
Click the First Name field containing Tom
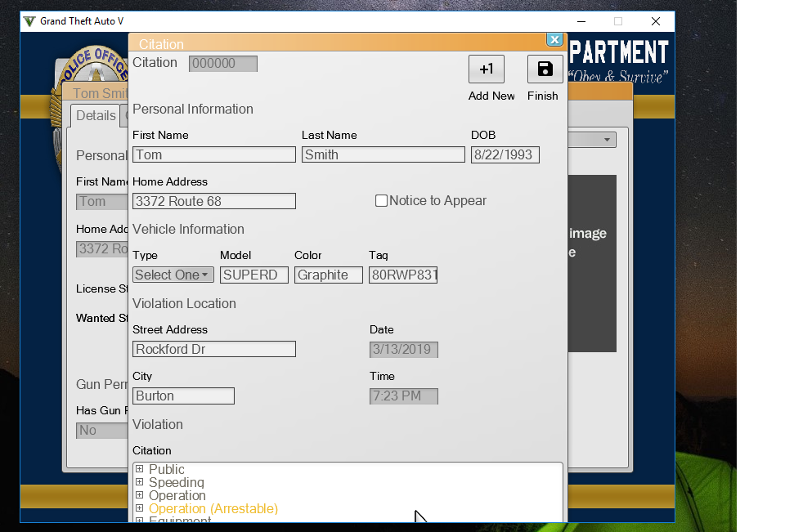(214, 154)
